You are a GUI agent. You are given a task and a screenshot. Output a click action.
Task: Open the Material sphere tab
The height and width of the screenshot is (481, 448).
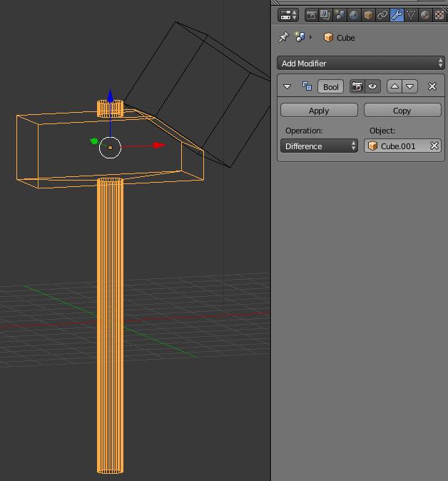pyautogui.click(x=425, y=15)
